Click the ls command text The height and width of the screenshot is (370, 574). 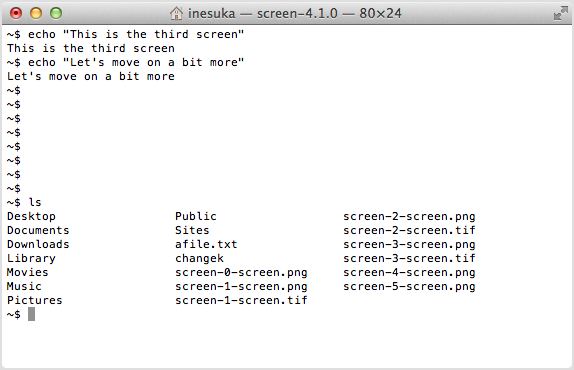35,202
